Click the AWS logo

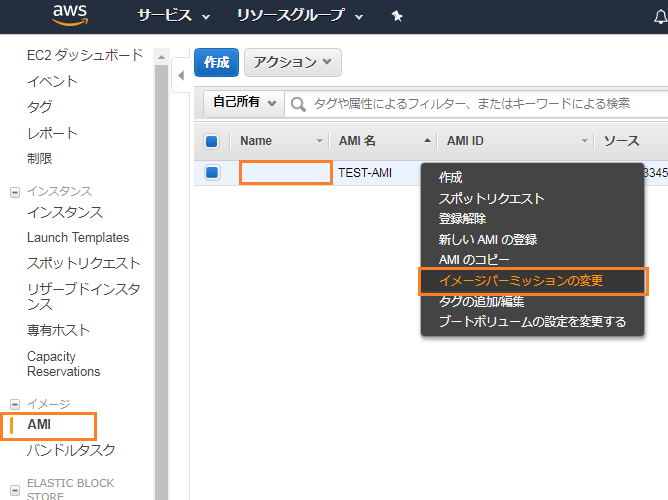pyautogui.click(x=70, y=15)
